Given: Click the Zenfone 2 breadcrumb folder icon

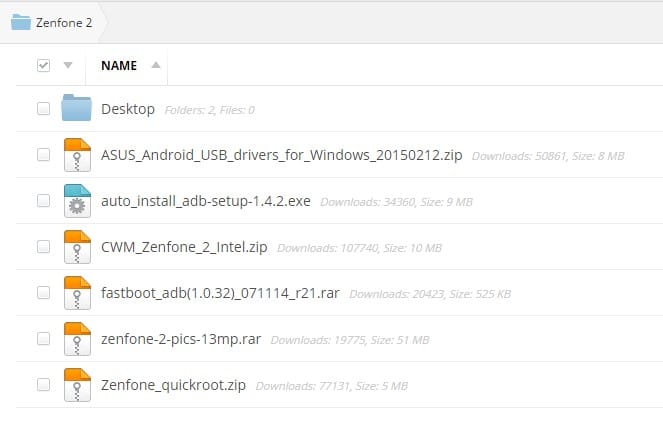Looking at the screenshot, I should (x=21, y=22).
